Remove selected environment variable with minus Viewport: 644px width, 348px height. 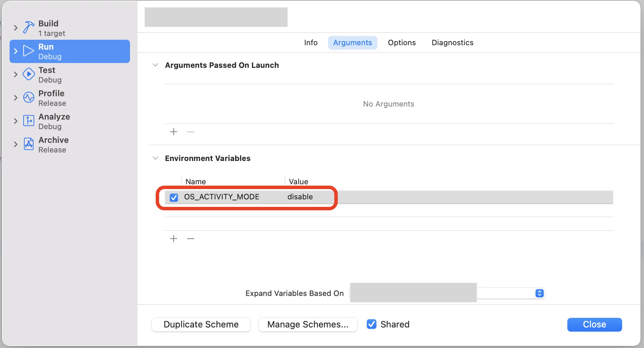click(191, 239)
